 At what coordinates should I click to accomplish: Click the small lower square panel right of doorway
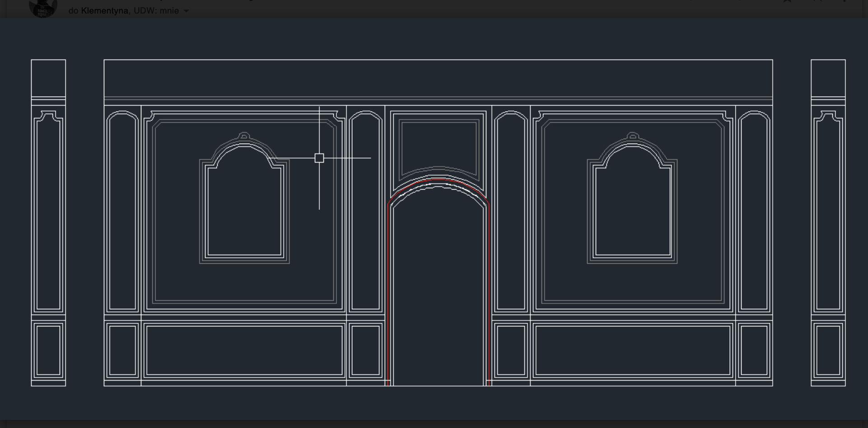511,350
